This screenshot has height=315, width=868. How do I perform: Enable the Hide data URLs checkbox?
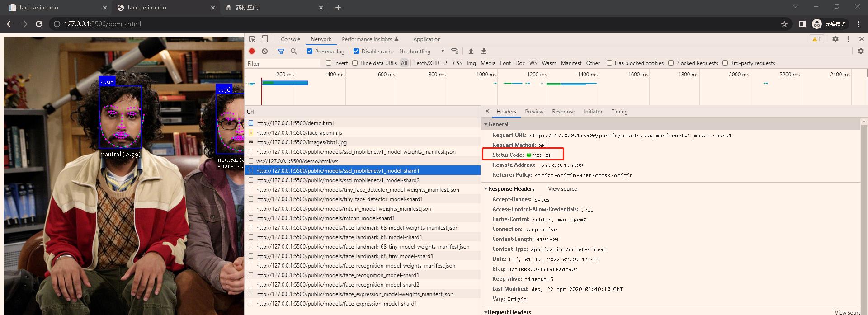[355, 63]
